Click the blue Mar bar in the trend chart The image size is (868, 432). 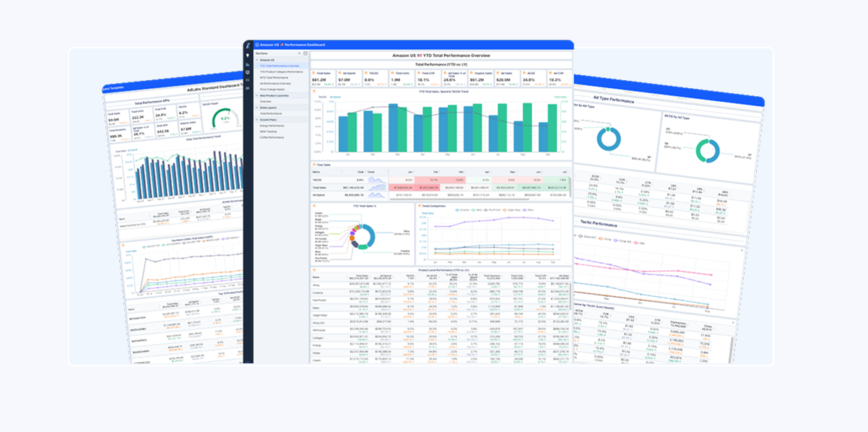click(393, 128)
